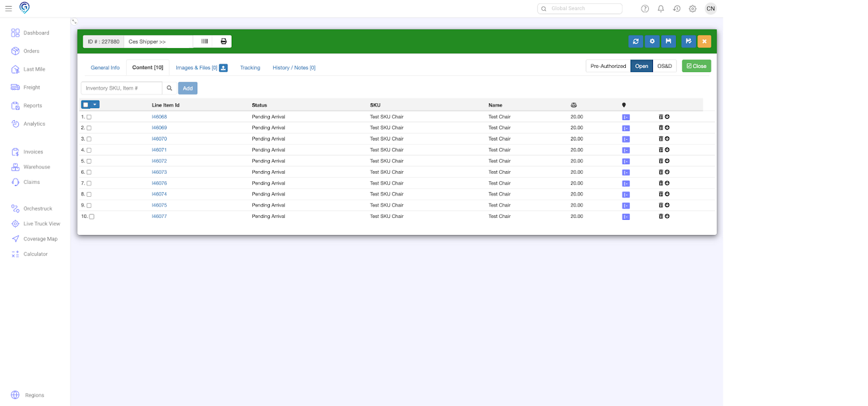The width and height of the screenshot is (868, 406).
Task: Click the expand arrows icon above the dialog
Action: click(74, 22)
